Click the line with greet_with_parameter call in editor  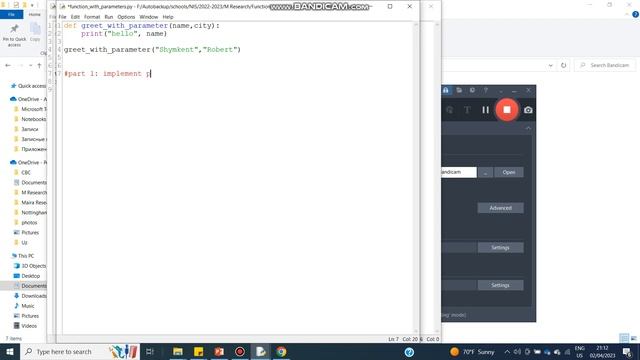tap(152, 49)
